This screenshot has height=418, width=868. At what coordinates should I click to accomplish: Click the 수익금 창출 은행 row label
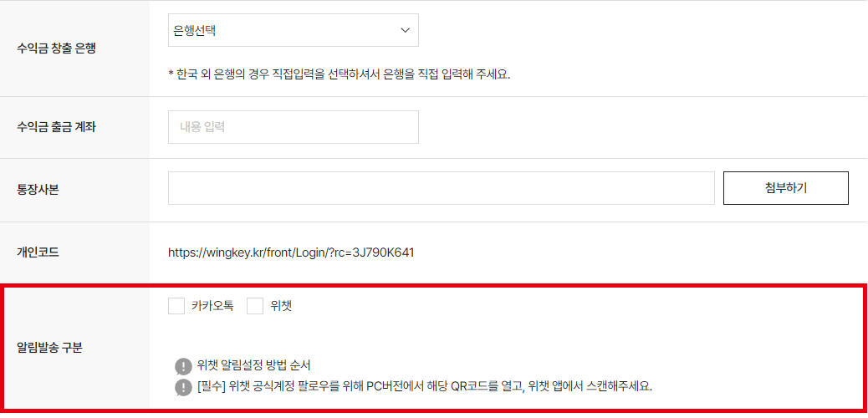57,48
